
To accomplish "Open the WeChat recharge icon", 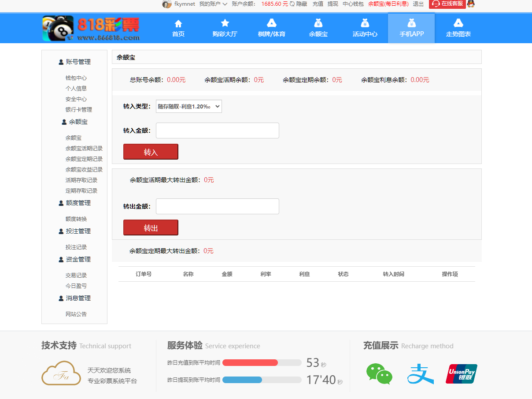I will (x=379, y=373).
